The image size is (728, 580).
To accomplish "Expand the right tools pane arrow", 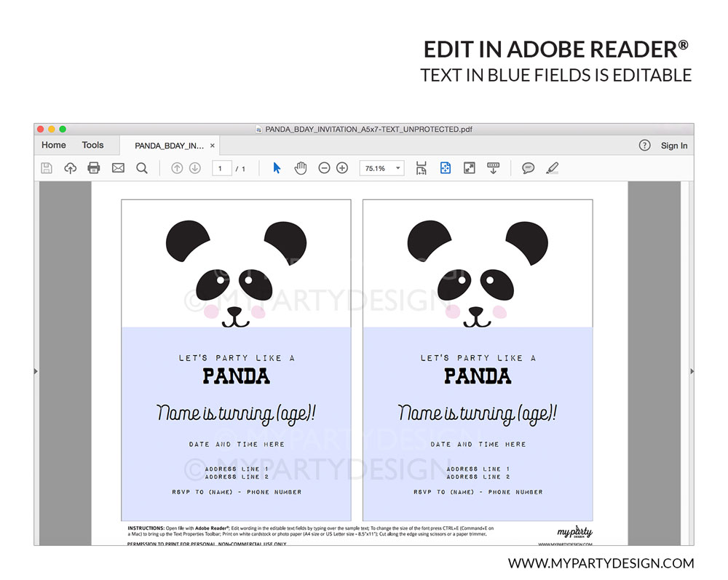I will tap(691, 371).
